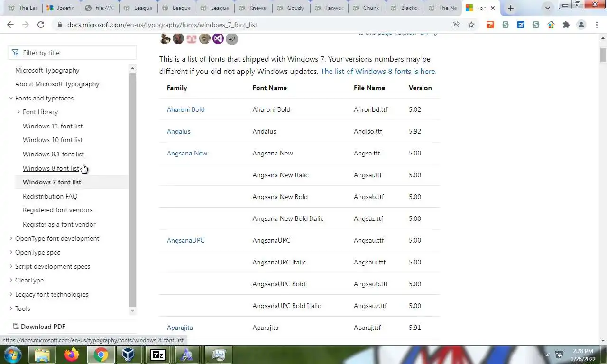
Task: Switch to the Knewave browser tab
Action: click(x=253, y=8)
